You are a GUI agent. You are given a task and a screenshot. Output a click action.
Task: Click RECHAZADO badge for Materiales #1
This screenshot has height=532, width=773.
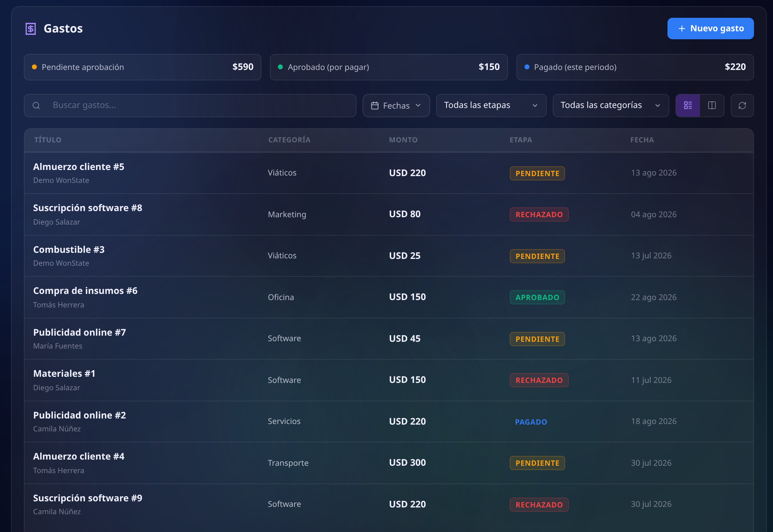point(539,380)
